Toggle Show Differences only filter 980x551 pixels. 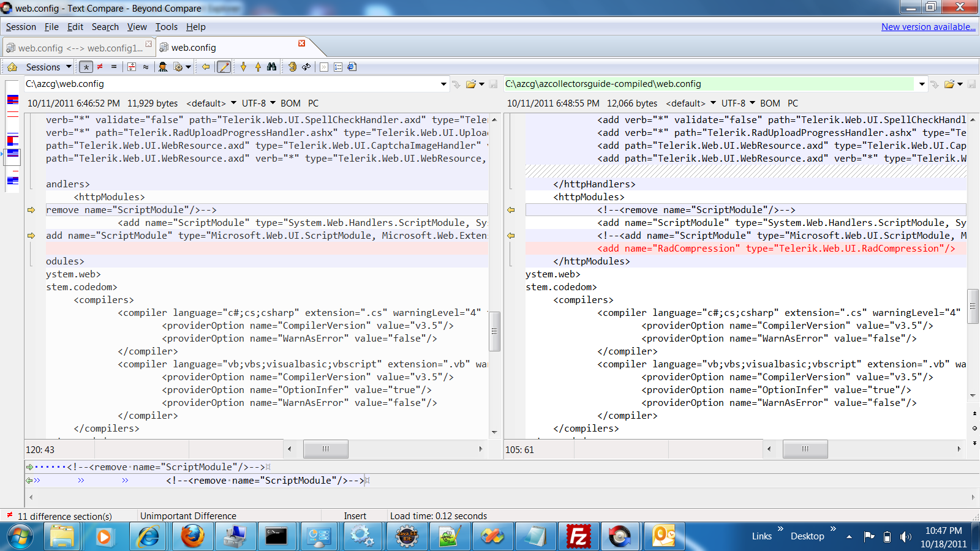click(100, 67)
